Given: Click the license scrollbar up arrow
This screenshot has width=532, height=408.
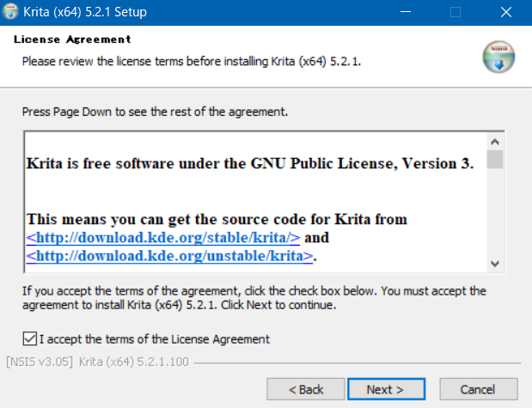Looking at the screenshot, I should point(495,142).
